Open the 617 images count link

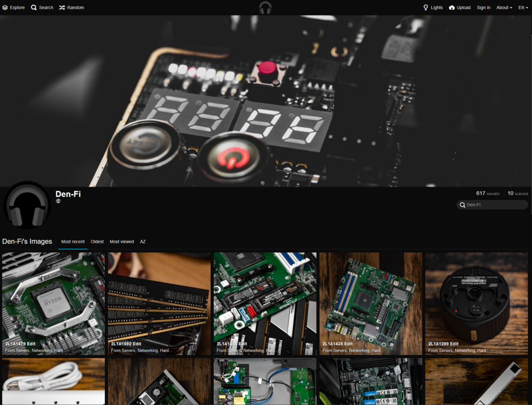(x=487, y=193)
